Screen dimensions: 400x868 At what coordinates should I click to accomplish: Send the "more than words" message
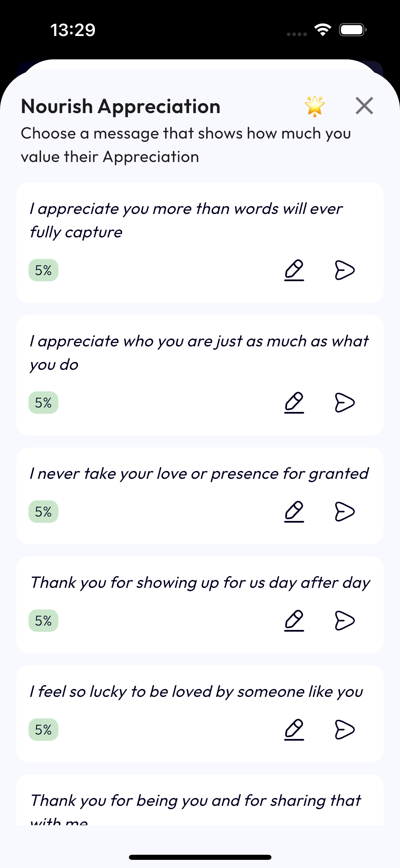(345, 270)
